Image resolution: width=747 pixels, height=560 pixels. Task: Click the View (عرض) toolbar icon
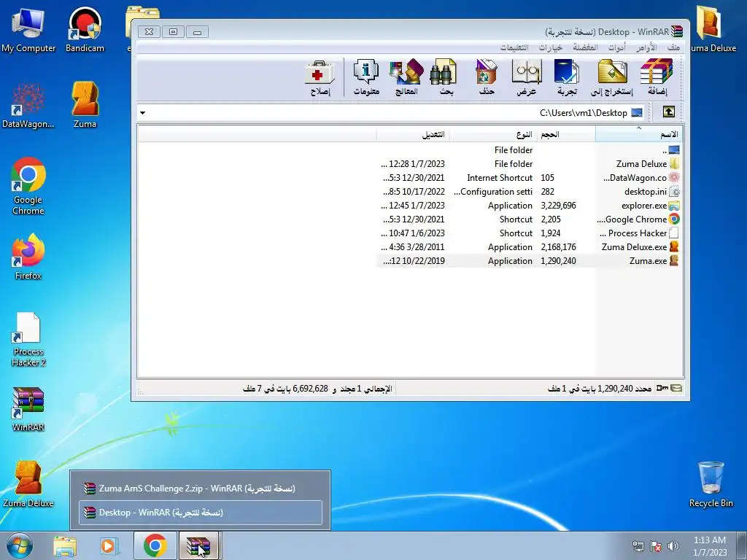point(527,77)
